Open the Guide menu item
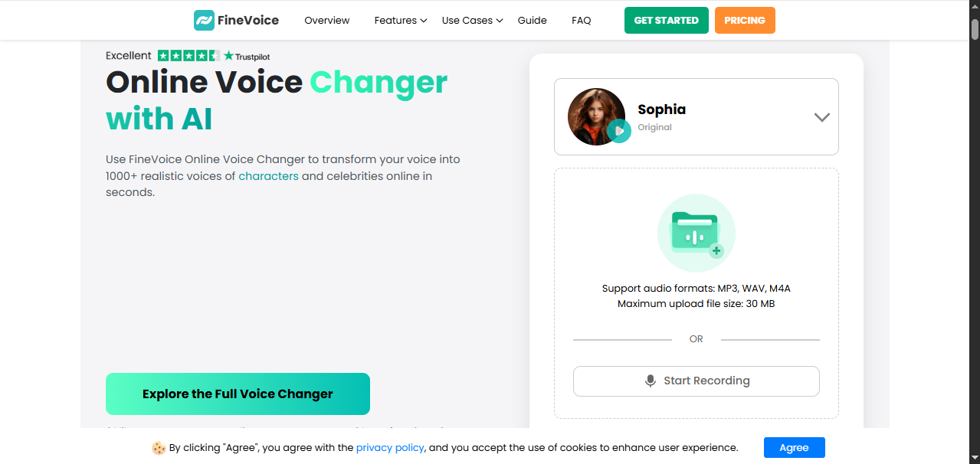 532,21
